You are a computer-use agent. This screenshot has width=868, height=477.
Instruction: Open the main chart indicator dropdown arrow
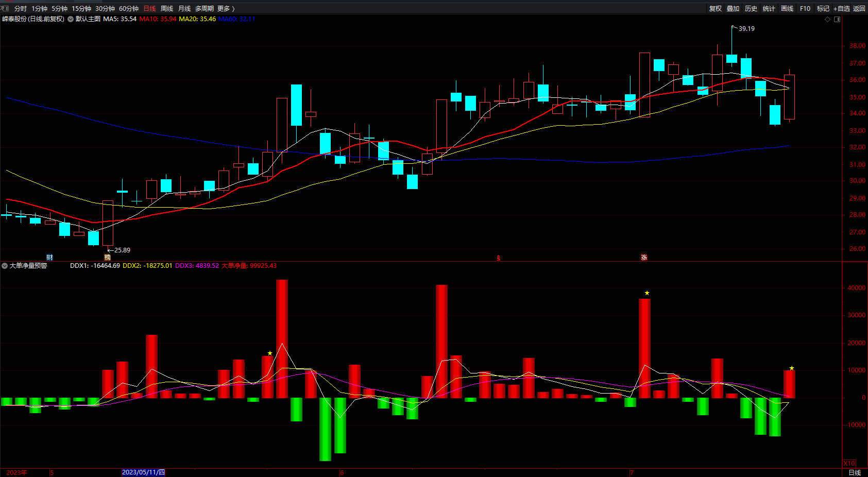(71, 19)
